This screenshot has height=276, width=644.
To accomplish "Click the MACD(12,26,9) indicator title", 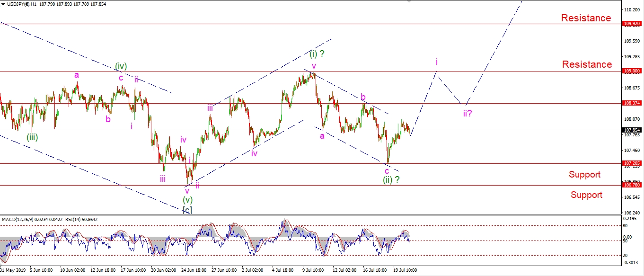I will (23, 219).
